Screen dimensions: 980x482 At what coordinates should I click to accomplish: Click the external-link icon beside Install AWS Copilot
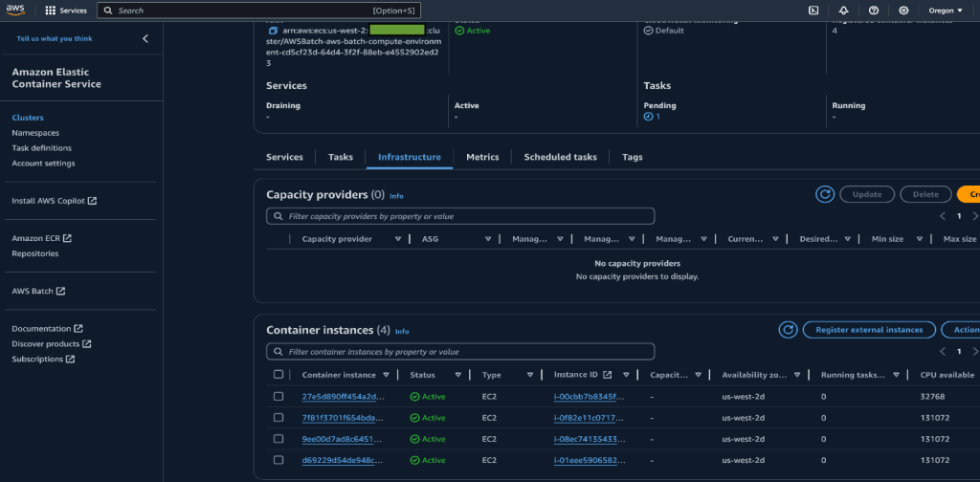tap(92, 201)
